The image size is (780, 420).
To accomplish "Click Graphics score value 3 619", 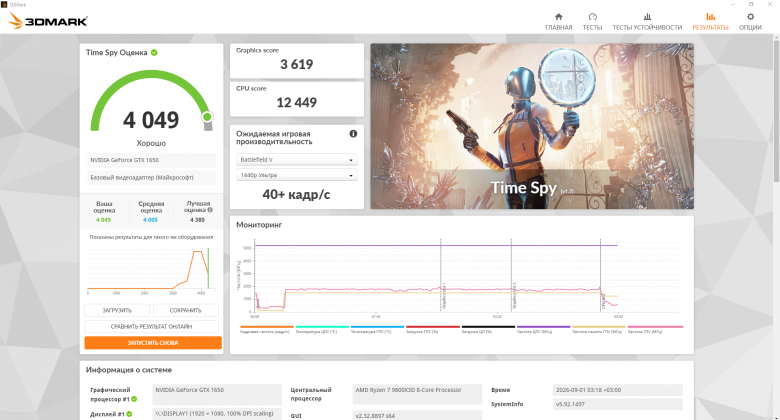I will click(x=296, y=64).
